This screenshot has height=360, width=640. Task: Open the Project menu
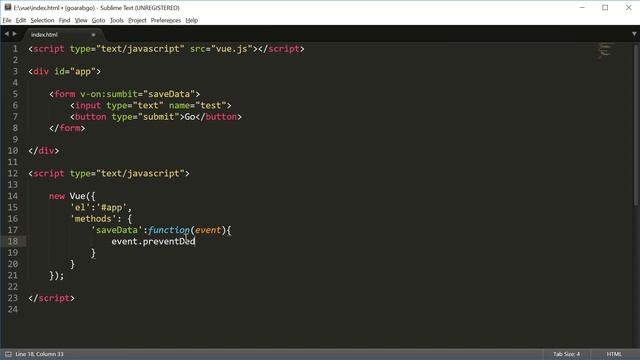coord(137,20)
